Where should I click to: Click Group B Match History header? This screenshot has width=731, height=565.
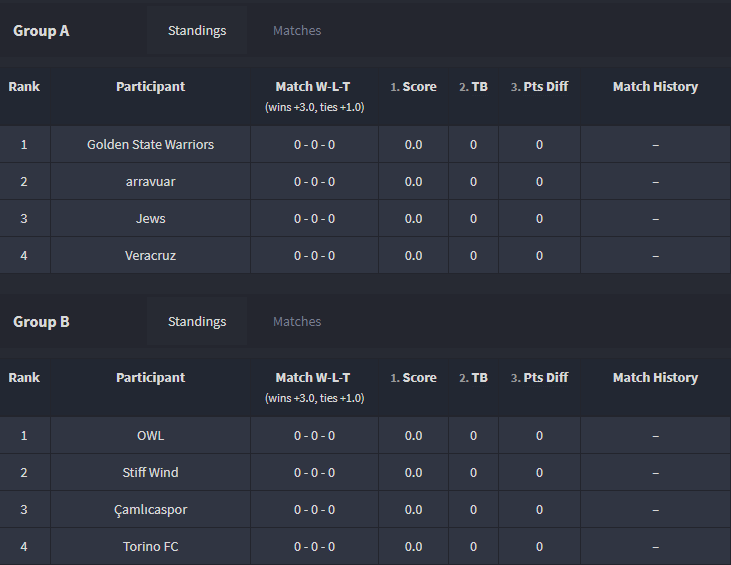655,378
